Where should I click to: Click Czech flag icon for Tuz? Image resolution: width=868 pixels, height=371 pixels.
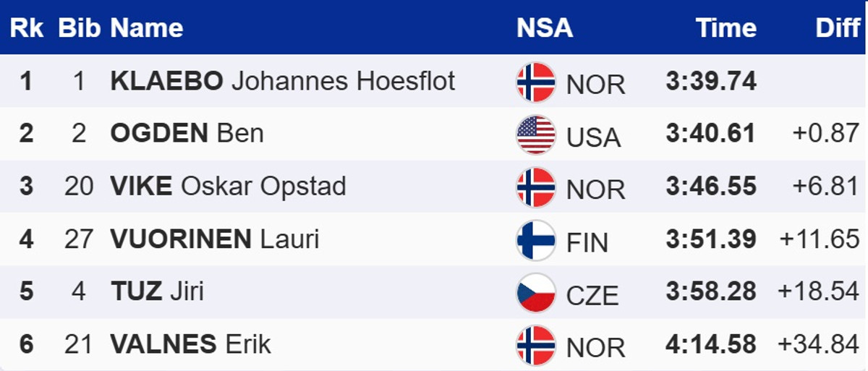pyautogui.click(x=536, y=293)
